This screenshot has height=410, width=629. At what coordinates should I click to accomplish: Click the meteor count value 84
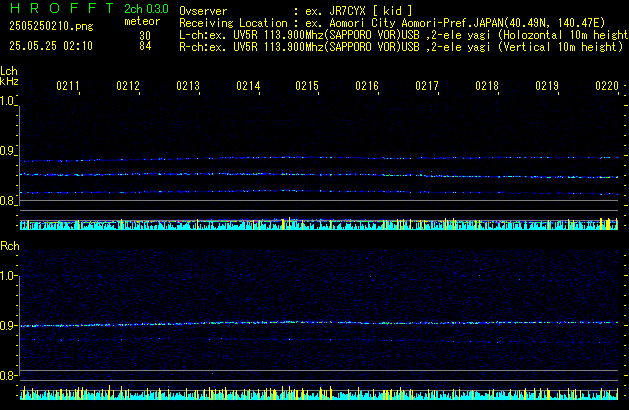point(145,46)
